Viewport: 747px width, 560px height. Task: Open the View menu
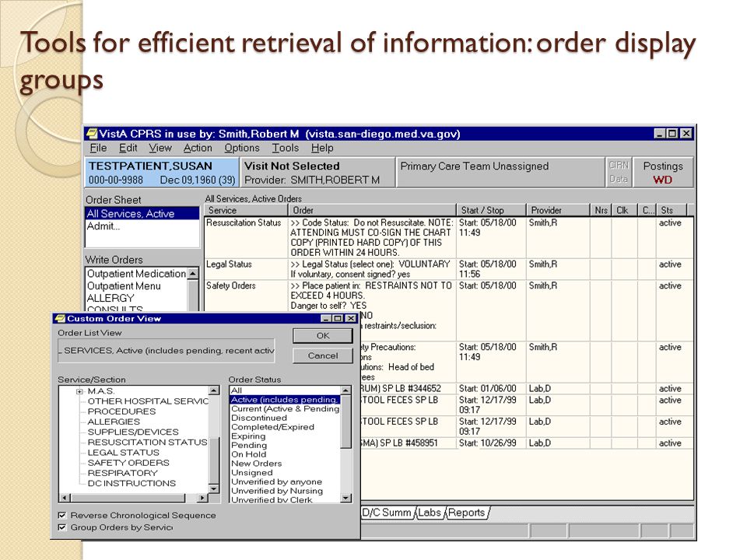click(x=160, y=148)
